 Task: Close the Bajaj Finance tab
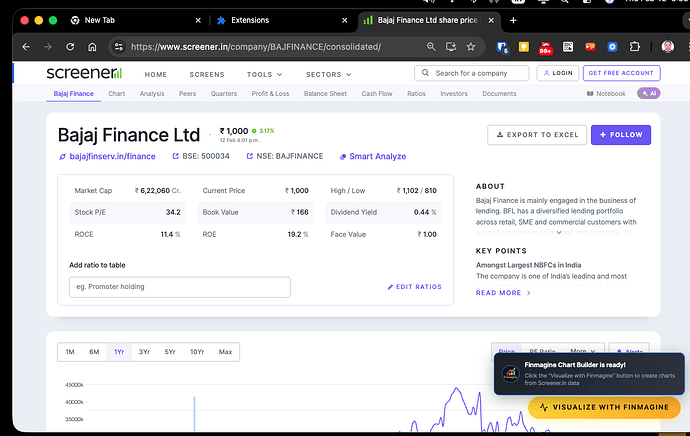coord(491,20)
